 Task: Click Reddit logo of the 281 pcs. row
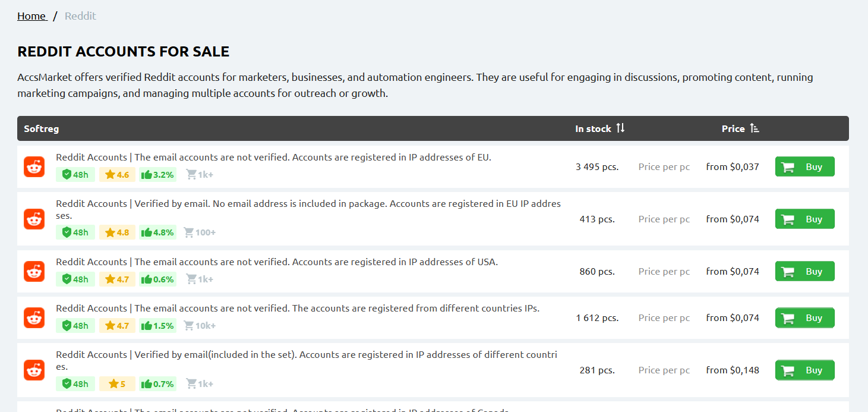[x=34, y=370]
